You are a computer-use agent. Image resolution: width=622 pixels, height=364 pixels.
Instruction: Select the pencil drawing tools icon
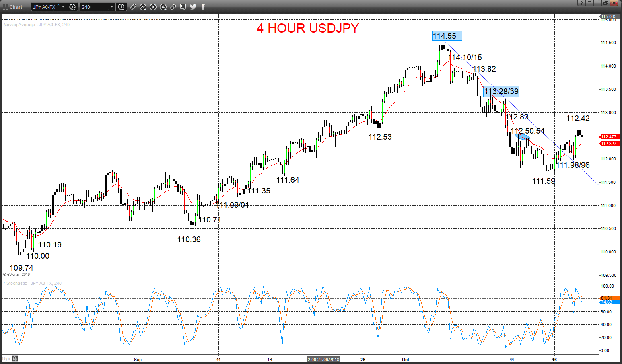click(133, 7)
